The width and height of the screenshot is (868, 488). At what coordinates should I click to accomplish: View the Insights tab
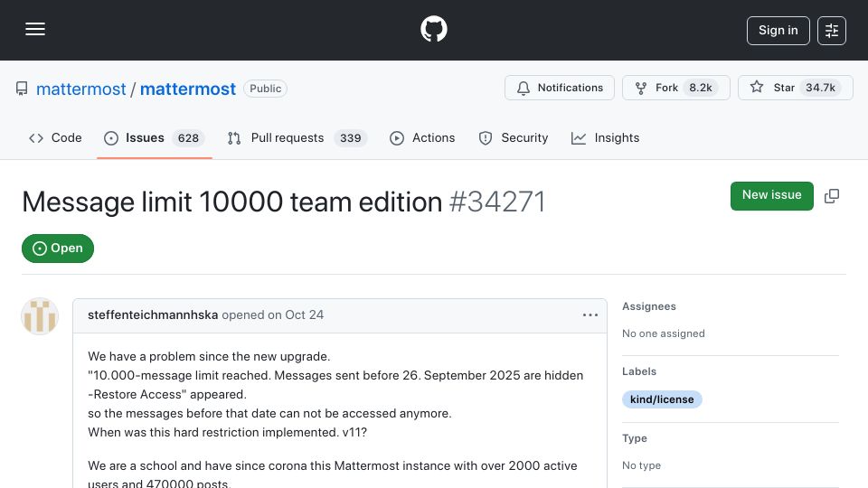605,138
